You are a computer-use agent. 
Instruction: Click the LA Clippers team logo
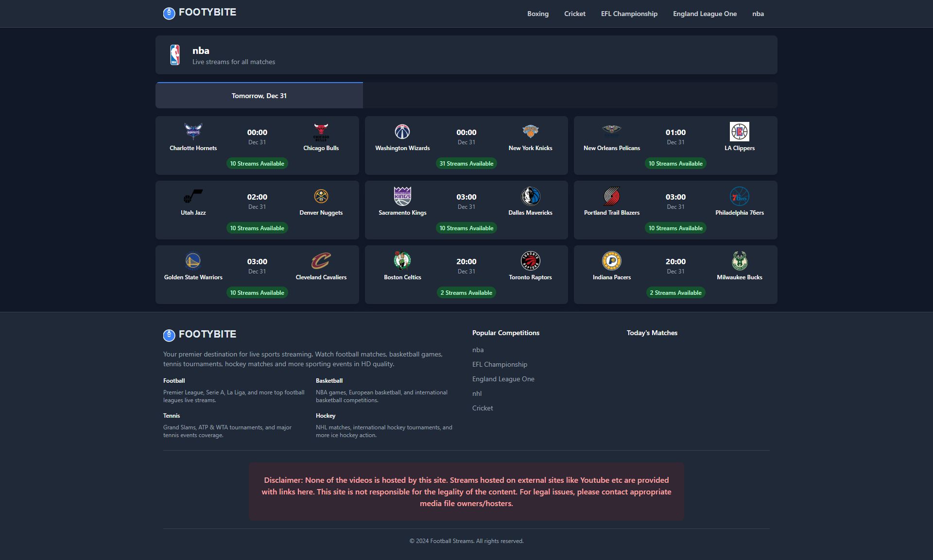tap(739, 132)
